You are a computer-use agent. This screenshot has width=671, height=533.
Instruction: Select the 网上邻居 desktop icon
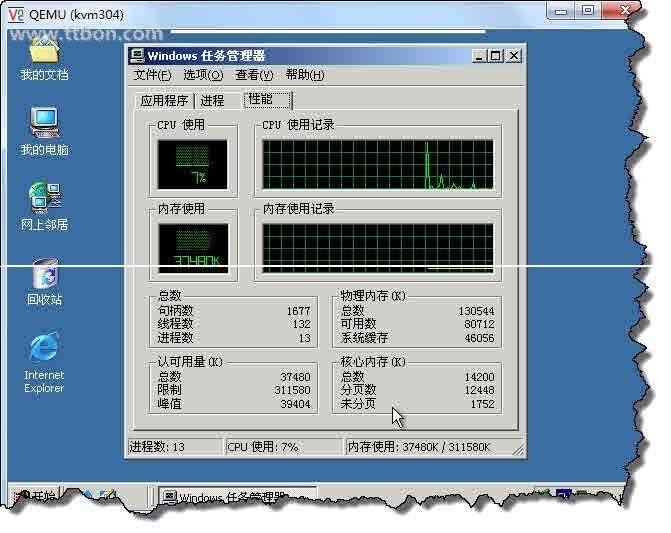[45, 206]
